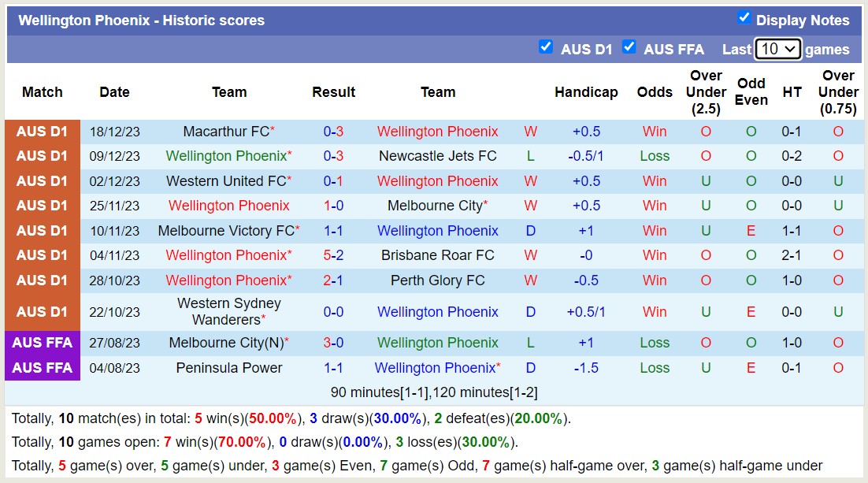Screen dimensions: 868x483
Task: Open the Western United FC team link
Action: point(225,180)
